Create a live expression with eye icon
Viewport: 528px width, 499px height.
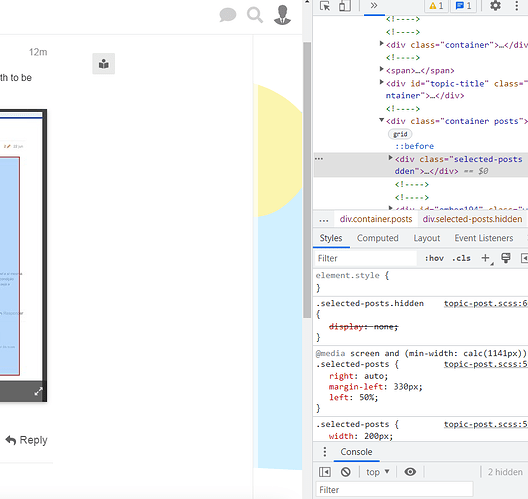[x=410, y=472]
